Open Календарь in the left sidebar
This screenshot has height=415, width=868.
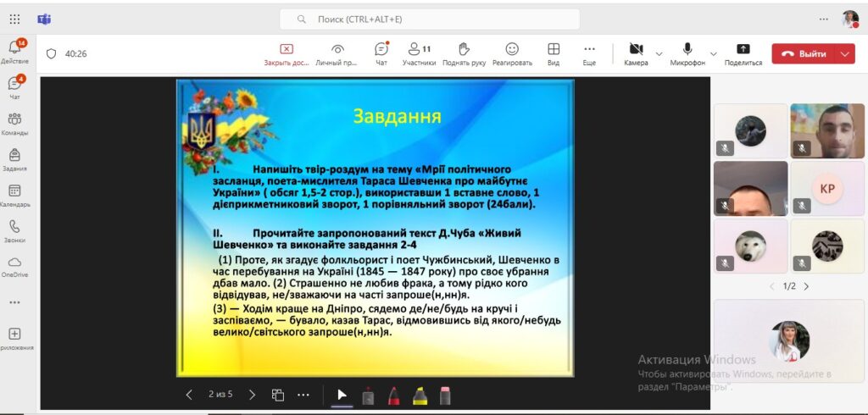(14, 195)
